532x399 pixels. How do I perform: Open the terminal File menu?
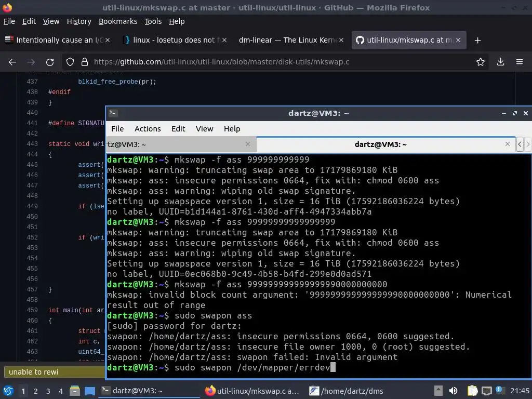tap(117, 129)
